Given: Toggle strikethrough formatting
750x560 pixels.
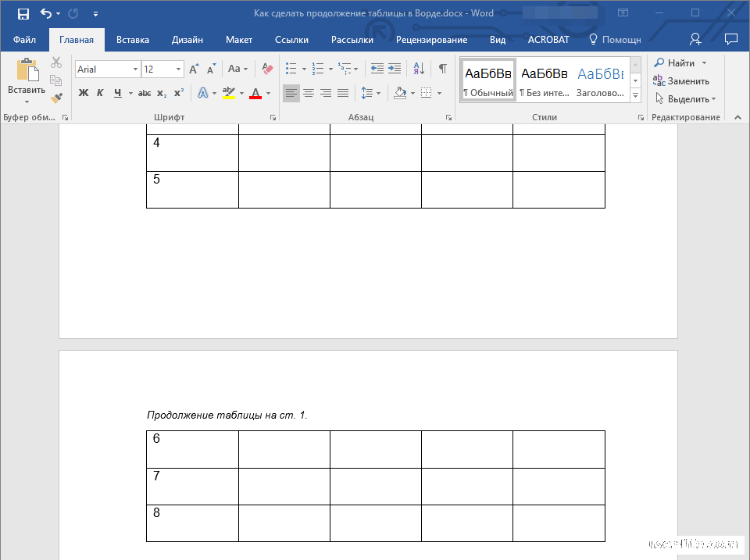Looking at the screenshot, I should click(145, 93).
